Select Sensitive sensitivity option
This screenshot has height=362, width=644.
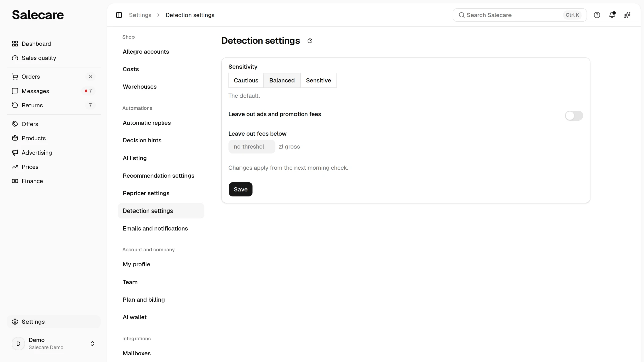click(x=318, y=80)
